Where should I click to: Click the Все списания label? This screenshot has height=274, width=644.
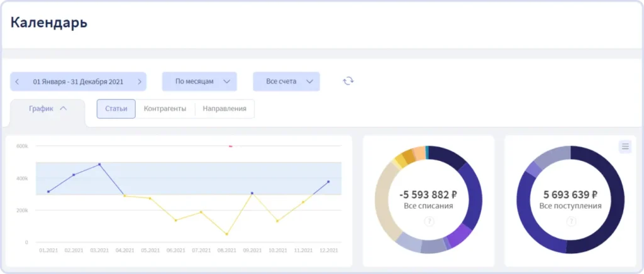click(x=428, y=206)
